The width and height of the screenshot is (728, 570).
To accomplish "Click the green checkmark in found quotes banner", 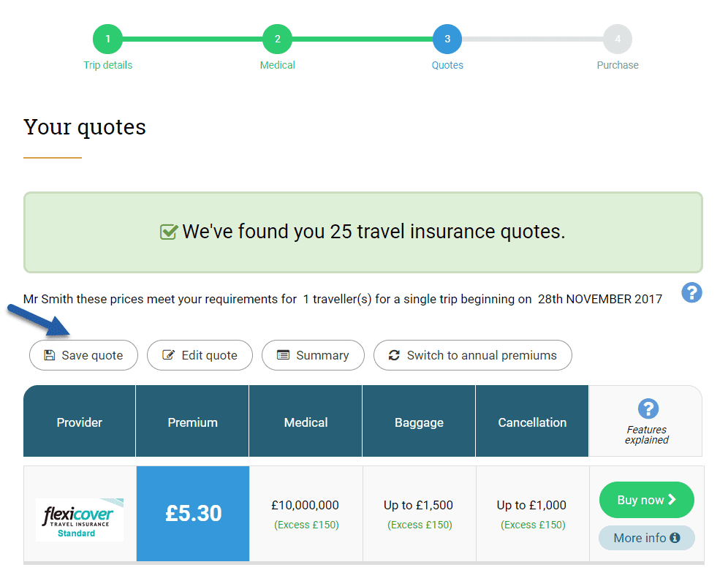I will (169, 231).
